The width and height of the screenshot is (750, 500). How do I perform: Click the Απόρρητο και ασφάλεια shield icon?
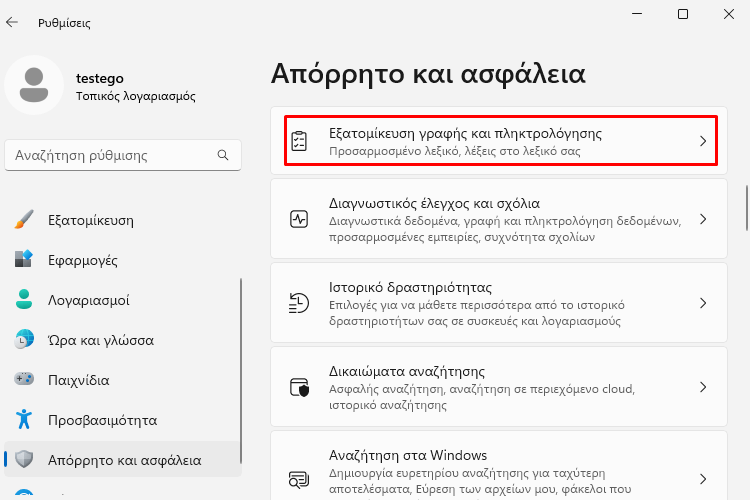coord(24,459)
